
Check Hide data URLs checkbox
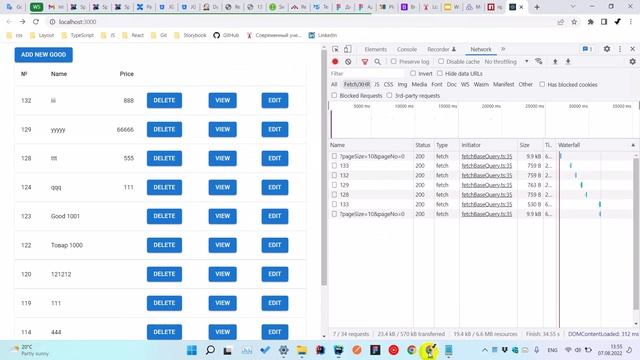point(440,73)
